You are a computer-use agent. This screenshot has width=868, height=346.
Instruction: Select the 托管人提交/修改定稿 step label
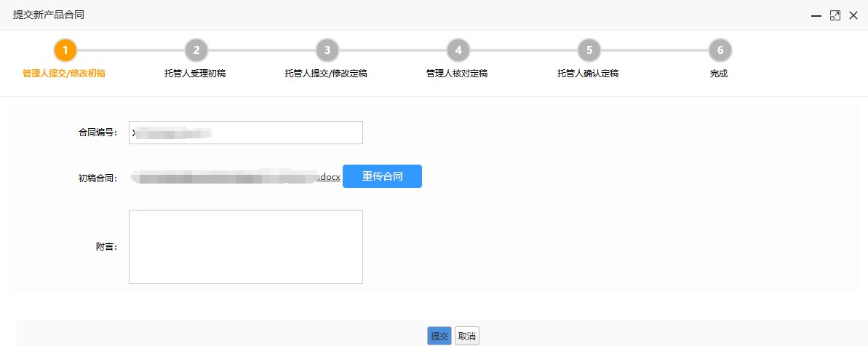[x=326, y=74]
